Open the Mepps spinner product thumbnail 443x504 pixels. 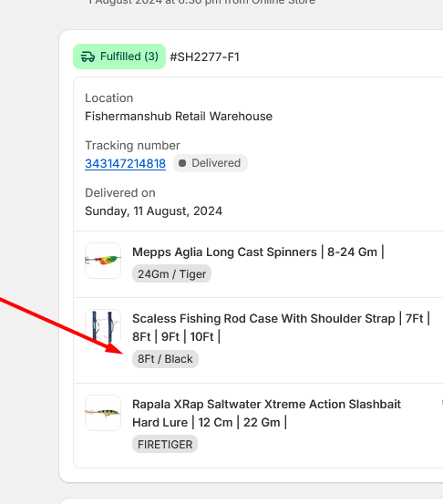point(103,261)
